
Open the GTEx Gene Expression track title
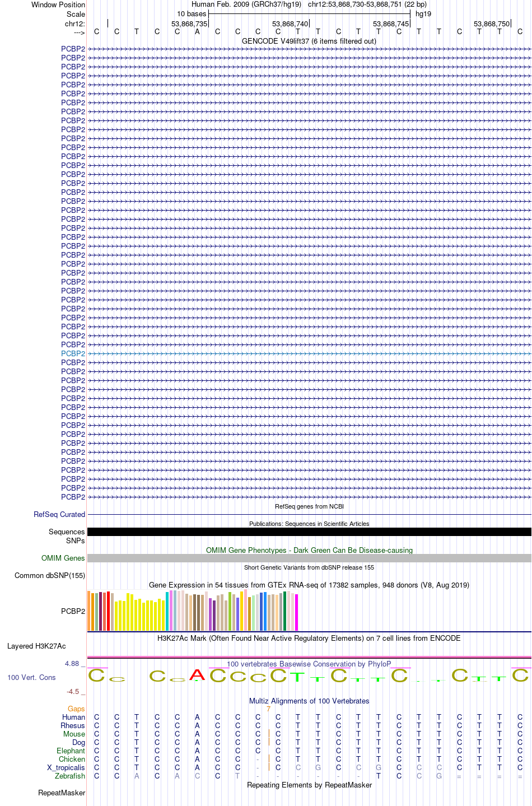click(309, 585)
